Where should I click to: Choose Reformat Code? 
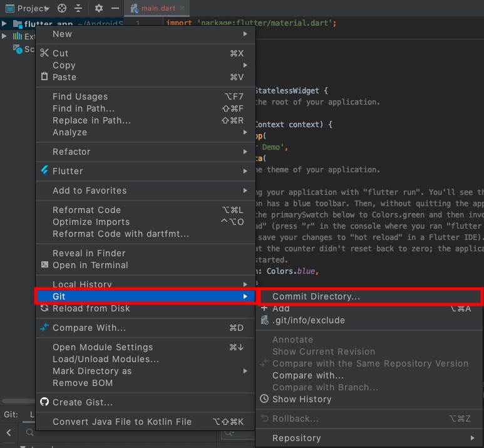pyautogui.click(x=145, y=210)
